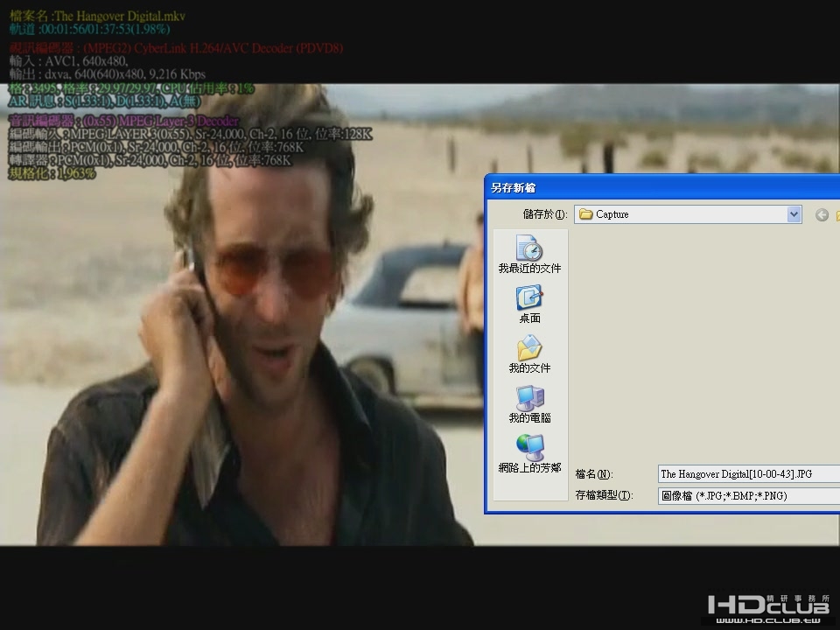Select the Desktop (桌面) shortcut
840x630 pixels.
(x=529, y=304)
